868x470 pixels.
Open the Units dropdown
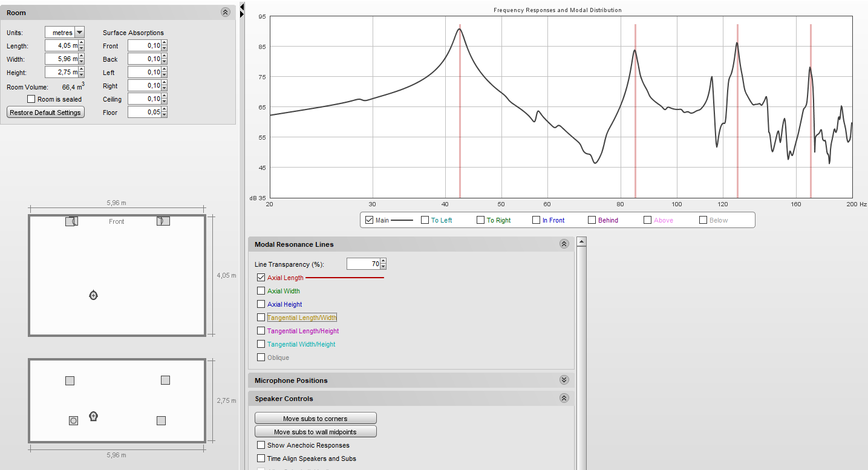click(79, 33)
